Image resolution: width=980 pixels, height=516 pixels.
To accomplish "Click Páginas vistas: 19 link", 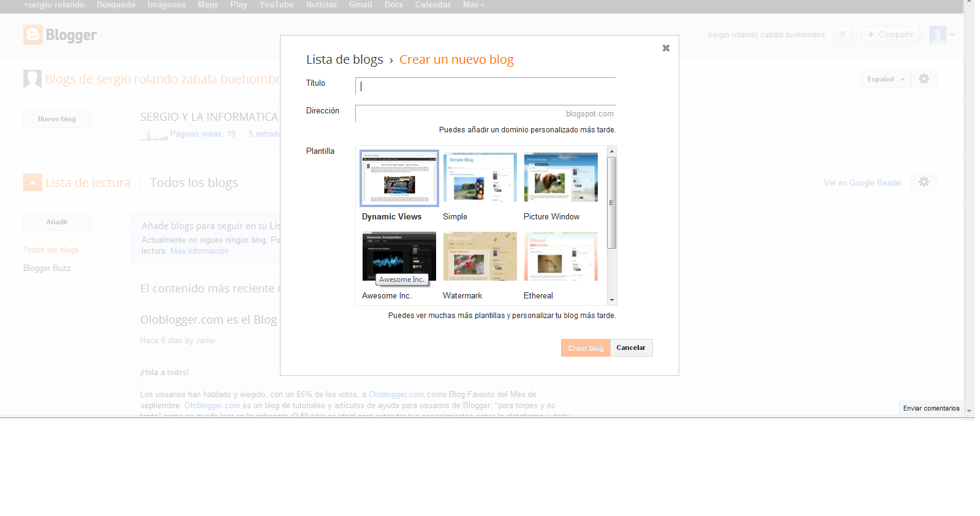I will coord(203,134).
